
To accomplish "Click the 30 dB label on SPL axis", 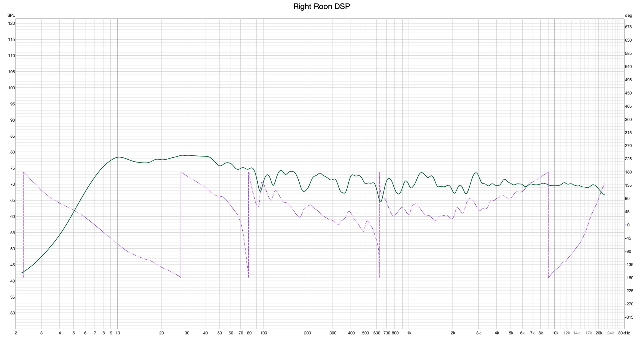I will (x=12, y=313).
